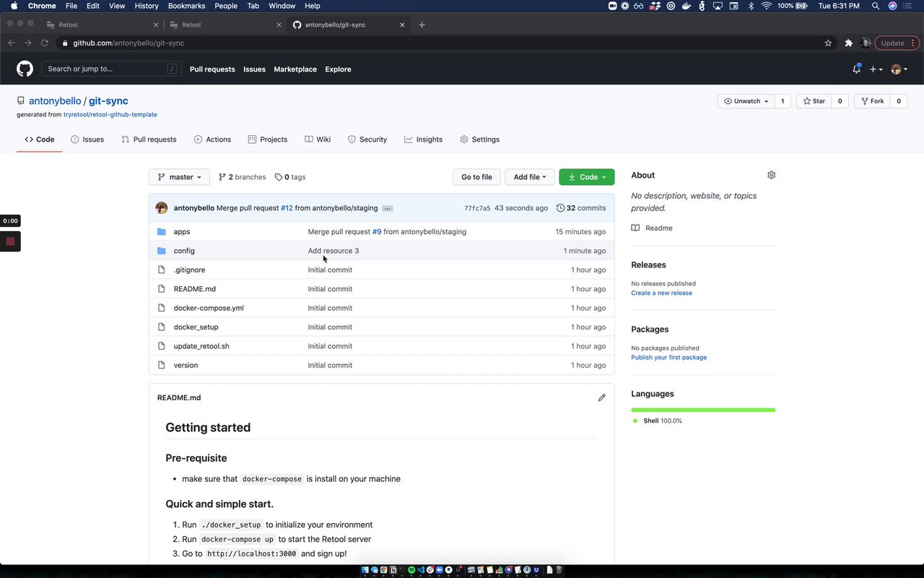924x578 pixels.
Task: Open pull request #12 link
Action: coord(287,208)
